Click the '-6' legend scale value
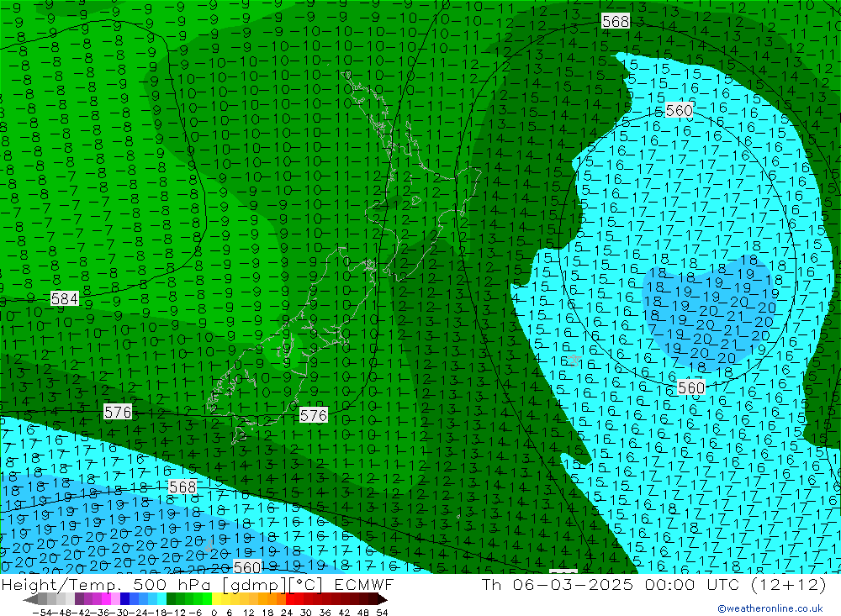The image size is (841, 616). tap(195, 613)
